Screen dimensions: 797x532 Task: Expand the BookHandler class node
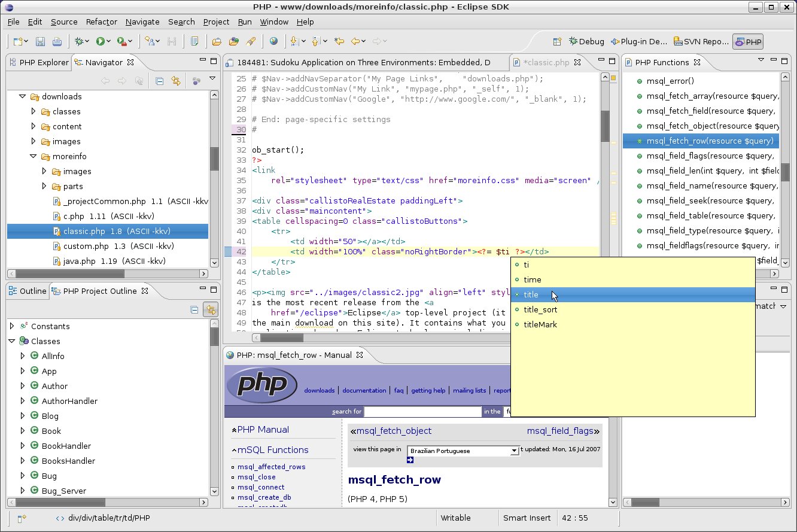click(23, 446)
